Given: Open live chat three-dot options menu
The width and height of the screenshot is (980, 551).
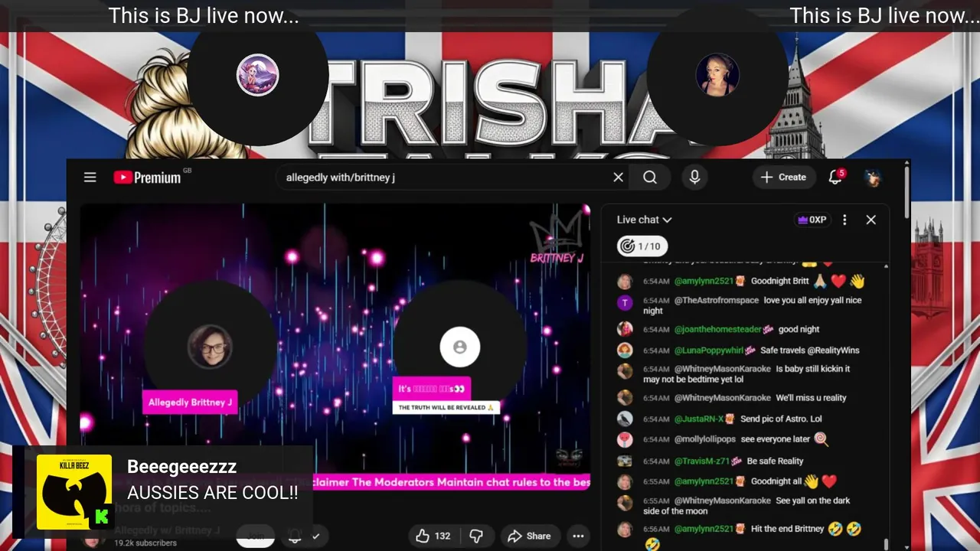Looking at the screenshot, I should click(x=844, y=220).
